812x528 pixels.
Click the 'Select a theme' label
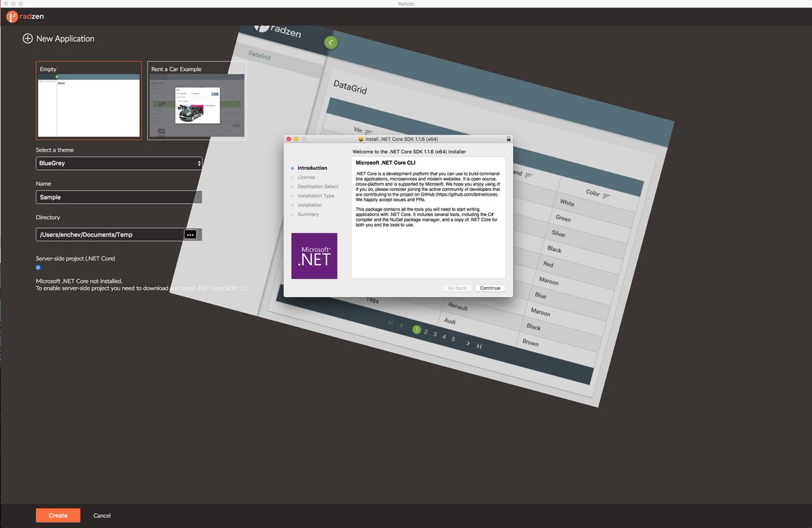point(55,150)
